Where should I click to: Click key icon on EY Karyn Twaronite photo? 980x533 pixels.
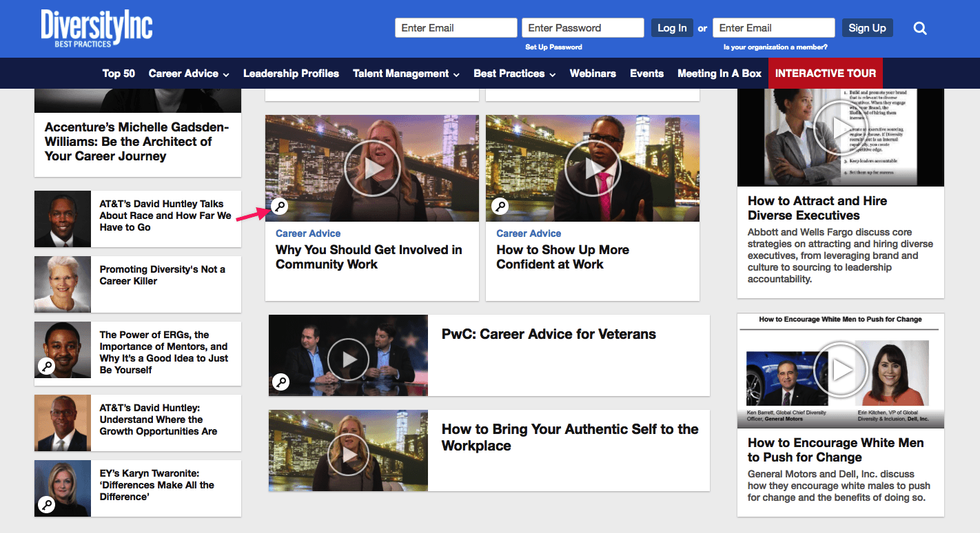pyautogui.click(x=46, y=503)
